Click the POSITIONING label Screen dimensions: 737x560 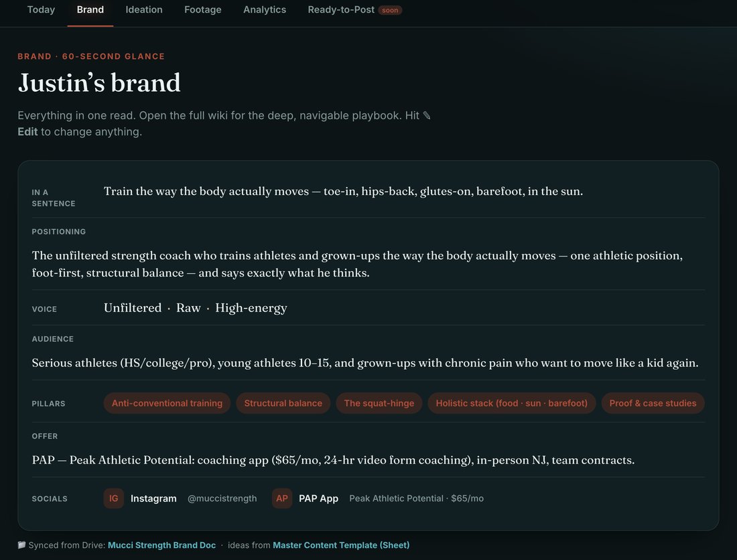pos(59,232)
